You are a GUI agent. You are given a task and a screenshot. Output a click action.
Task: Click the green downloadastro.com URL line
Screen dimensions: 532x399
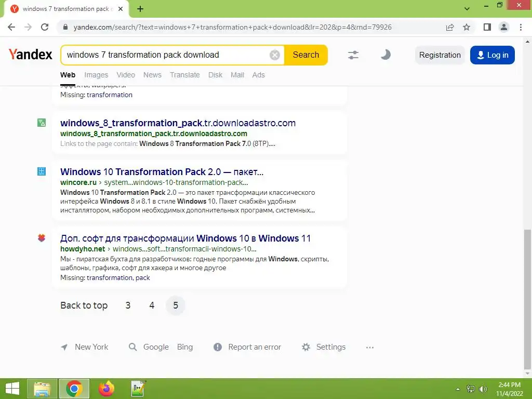(x=154, y=134)
